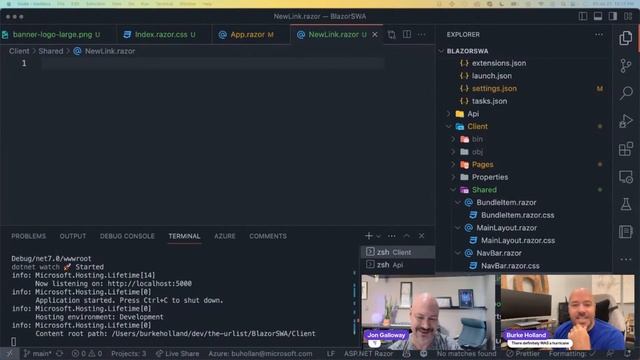Open editor more actions ellipsis

tap(422, 35)
